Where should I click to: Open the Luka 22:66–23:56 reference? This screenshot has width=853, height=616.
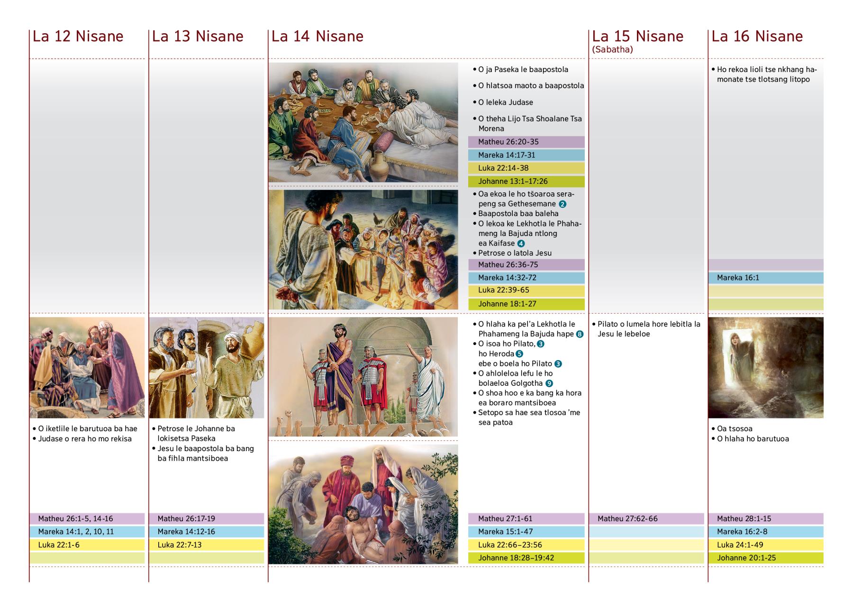[x=526, y=545]
